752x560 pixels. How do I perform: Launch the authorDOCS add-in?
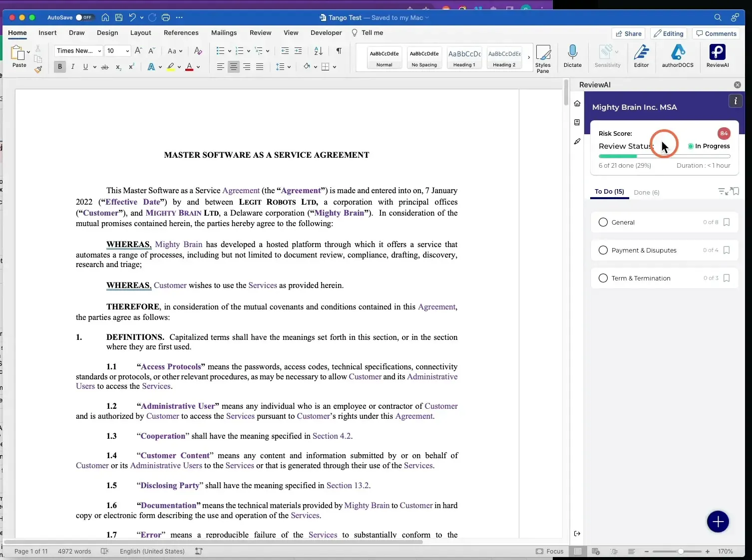pos(678,55)
